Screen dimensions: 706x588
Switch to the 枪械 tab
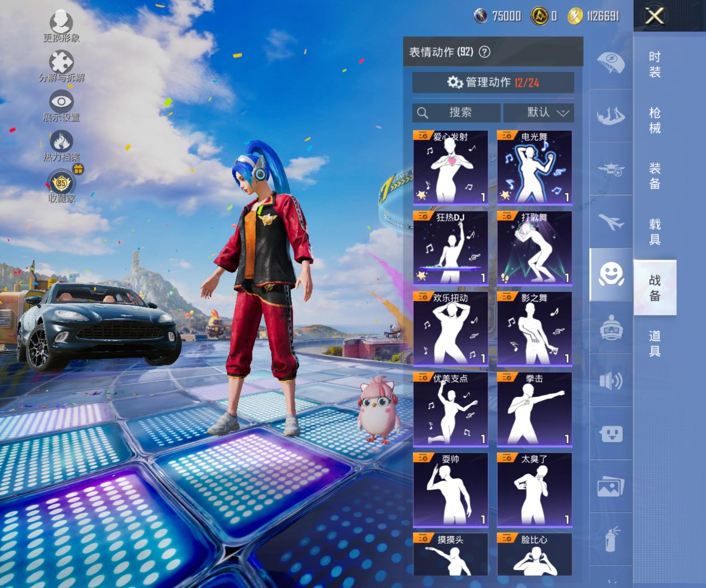tap(654, 120)
